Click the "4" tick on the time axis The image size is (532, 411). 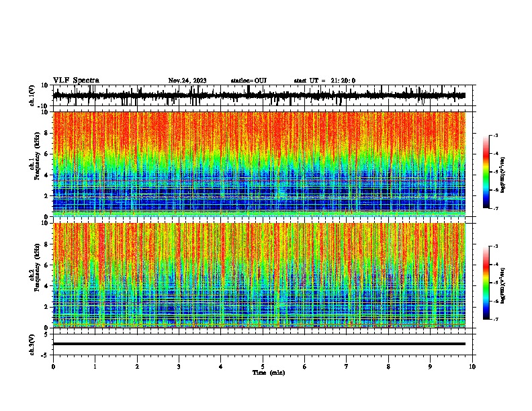coord(220,367)
